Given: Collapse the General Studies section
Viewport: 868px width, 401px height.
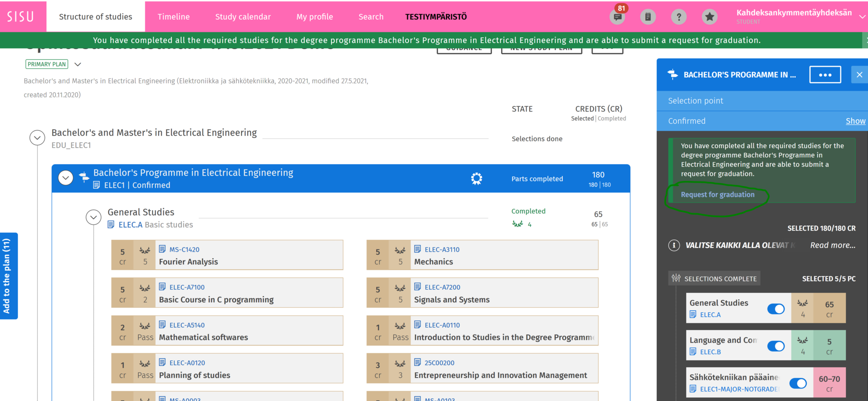Looking at the screenshot, I should 94,217.
